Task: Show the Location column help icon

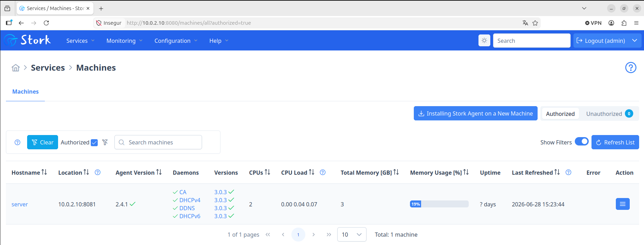Action: pos(98,172)
